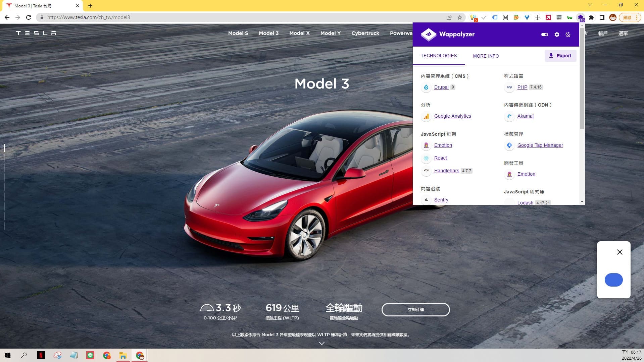The image size is (644, 362).
Task: Click the Google Analytics bar chart icon
Action: pyautogui.click(x=426, y=116)
